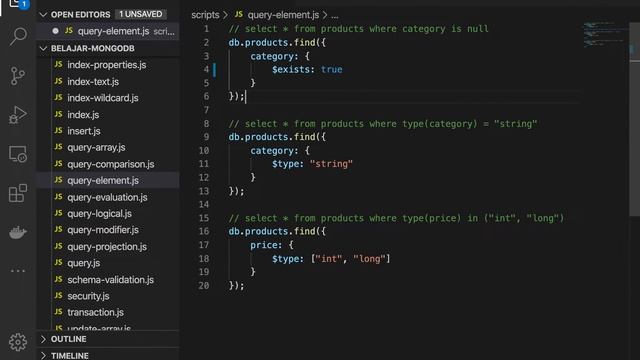Click JS icon of query-array.js
Image resolution: width=640 pixels, height=360 pixels.
click(58, 147)
